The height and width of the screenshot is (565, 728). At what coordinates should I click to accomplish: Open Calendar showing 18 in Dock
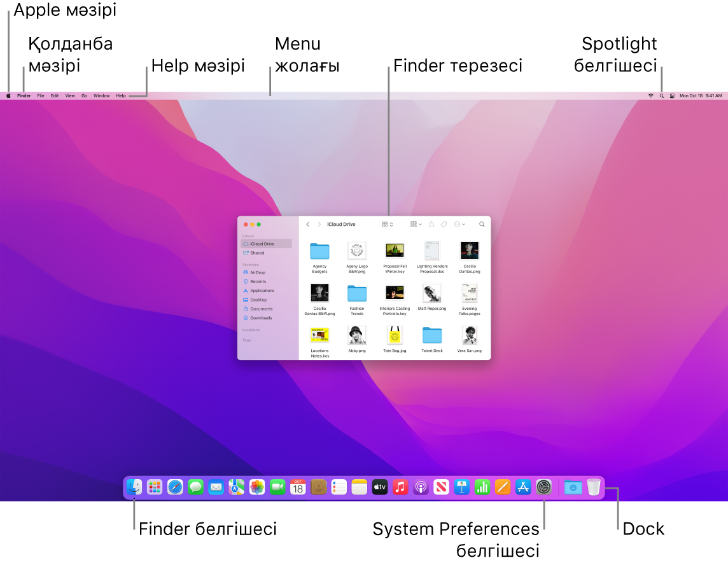pos(298,487)
